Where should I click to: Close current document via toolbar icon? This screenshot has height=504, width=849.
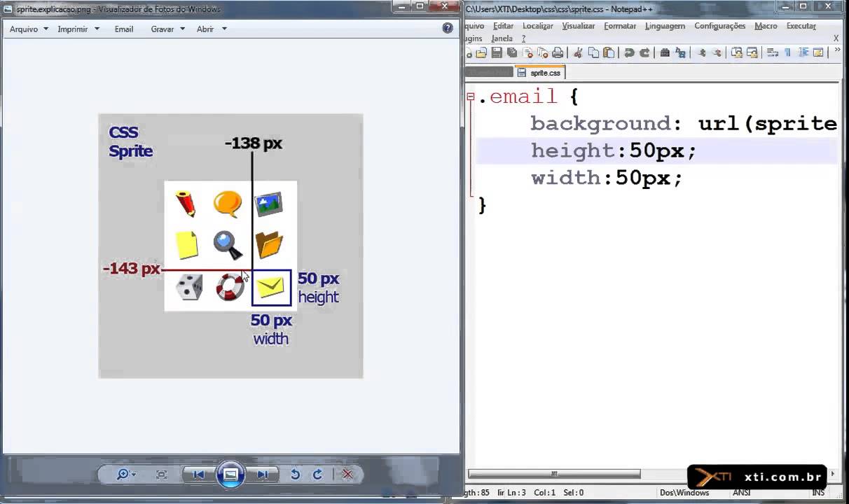click(x=527, y=52)
